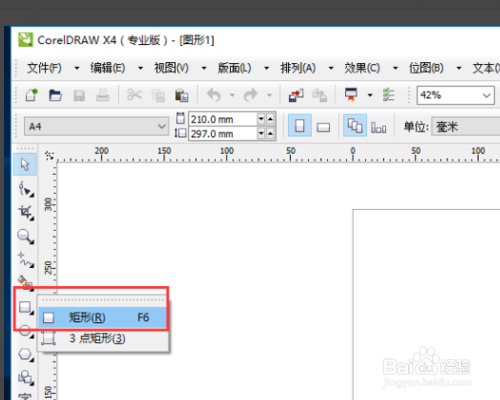Increase page width 210.0 mm spinner
Viewport: 500px width, 400px height.
pyautogui.click(x=270, y=119)
